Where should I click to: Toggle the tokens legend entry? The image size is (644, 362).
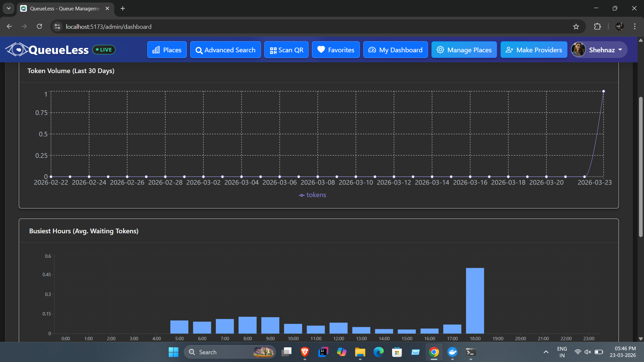(x=312, y=195)
